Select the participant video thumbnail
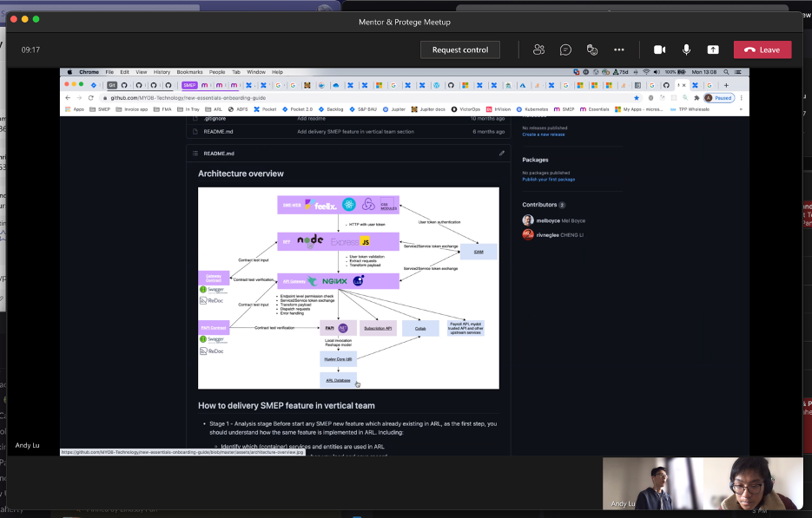Screen dimensions: 812x518 (x=702, y=483)
